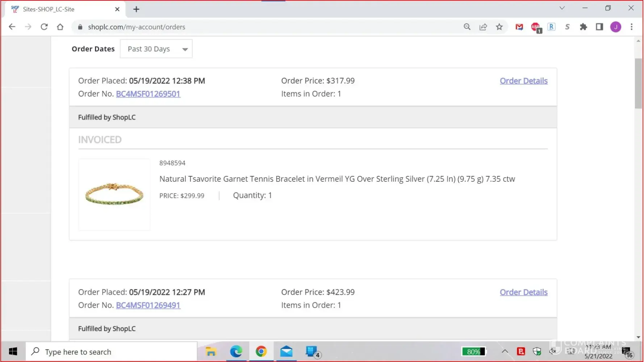The height and width of the screenshot is (362, 644).
Task: Open Microsoft Edge from the taskbar
Action: 236,352
